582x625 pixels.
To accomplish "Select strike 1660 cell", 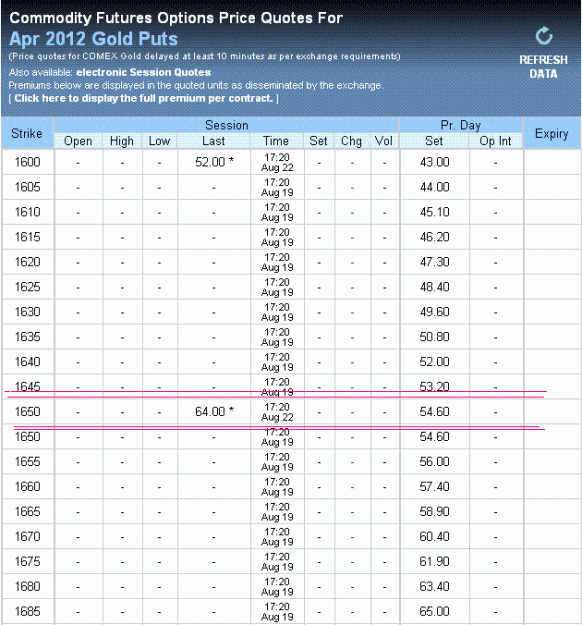I will (28, 487).
